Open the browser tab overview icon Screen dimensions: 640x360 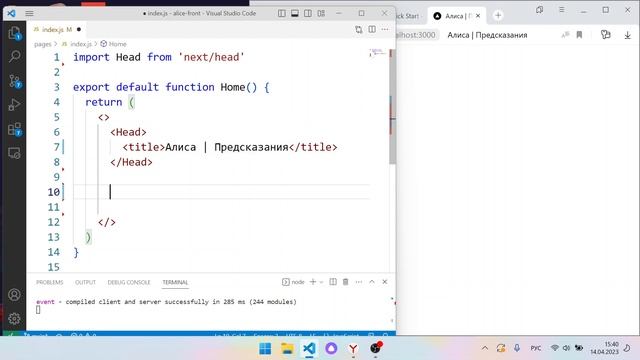tap(540, 10)
